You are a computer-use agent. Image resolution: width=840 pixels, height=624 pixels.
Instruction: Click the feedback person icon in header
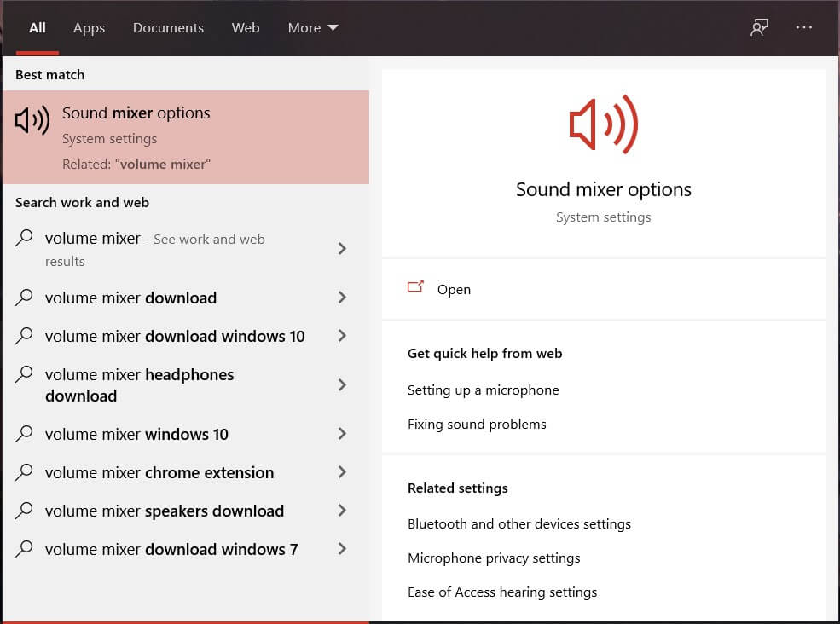pos(759,27)
